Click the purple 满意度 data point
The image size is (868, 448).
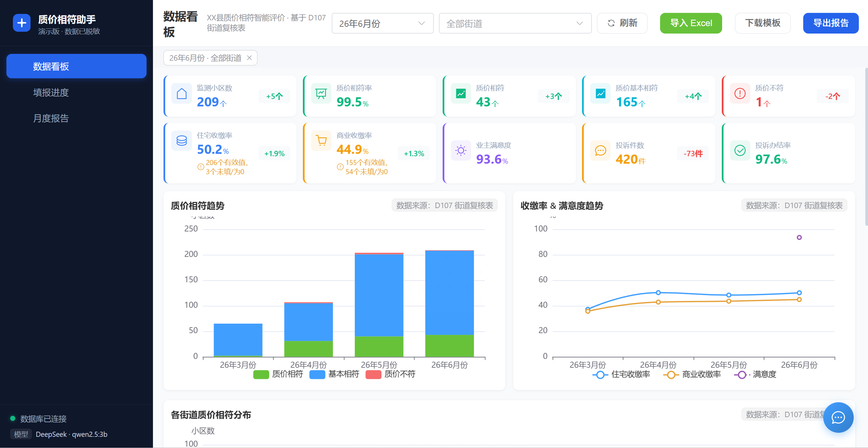click(x=799, y=237)
